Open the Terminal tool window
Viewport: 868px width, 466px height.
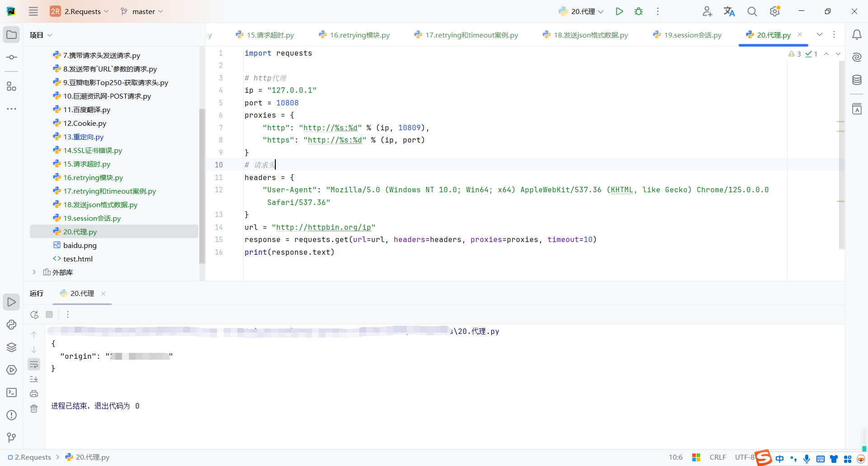point(11,392)
